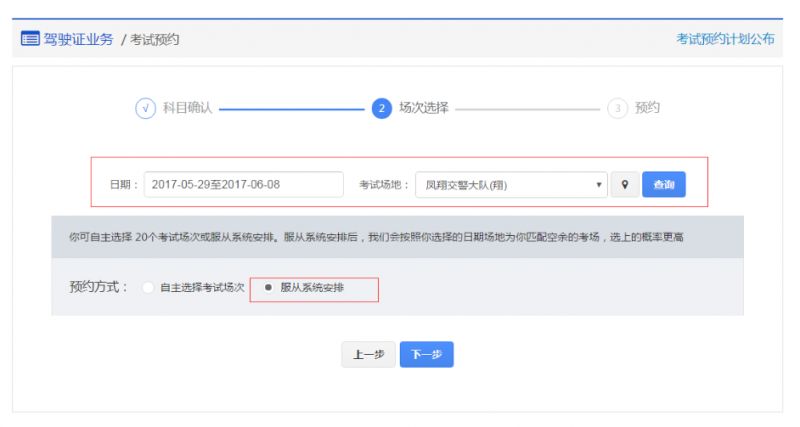Image resolution: width=800 pixels, height=427 pixels.
Task: Click the map pin location icon
Action: 625,185
